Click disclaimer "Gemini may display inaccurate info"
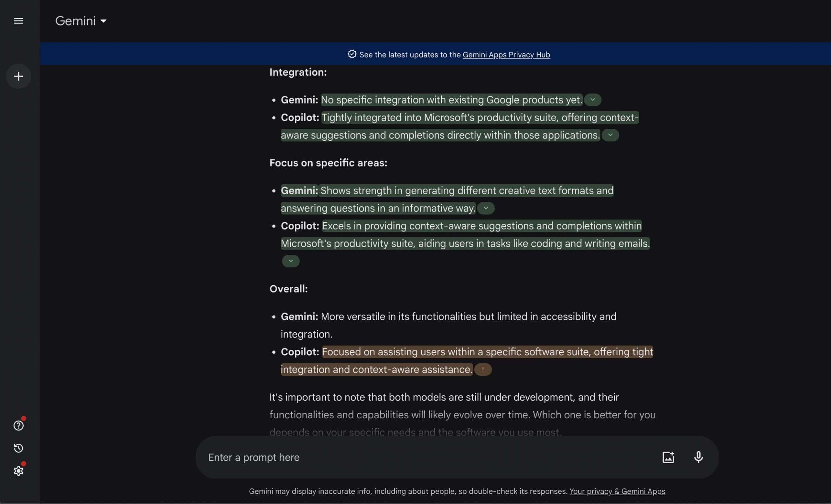The height and width of the screenshot is (504, 831). coord(309,491)
